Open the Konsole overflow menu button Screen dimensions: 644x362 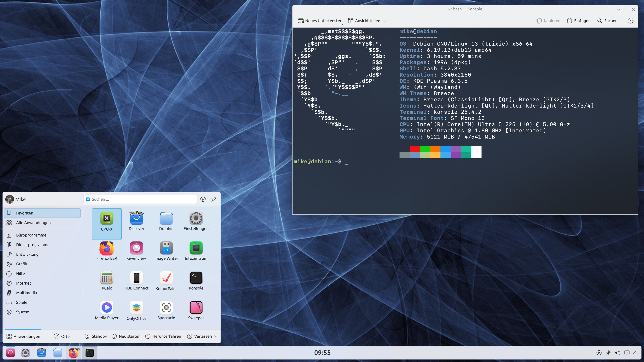[x=631, y=21]
